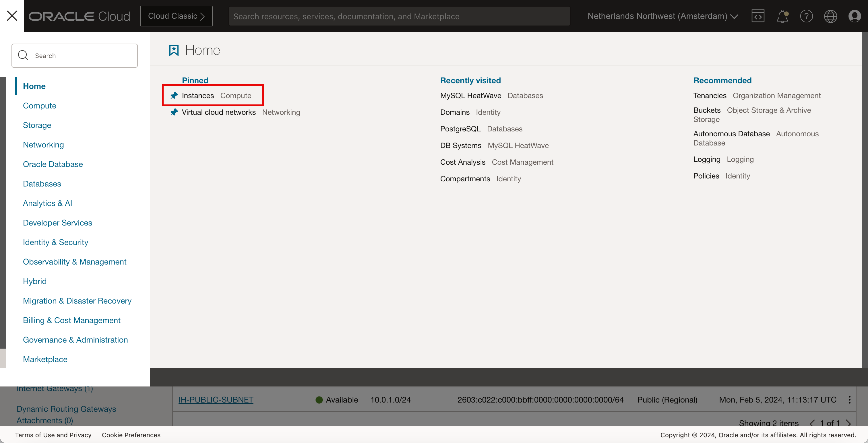
Task: Click the Home bookmark icon
Action: pyautogui.click(x=174, y=50)
